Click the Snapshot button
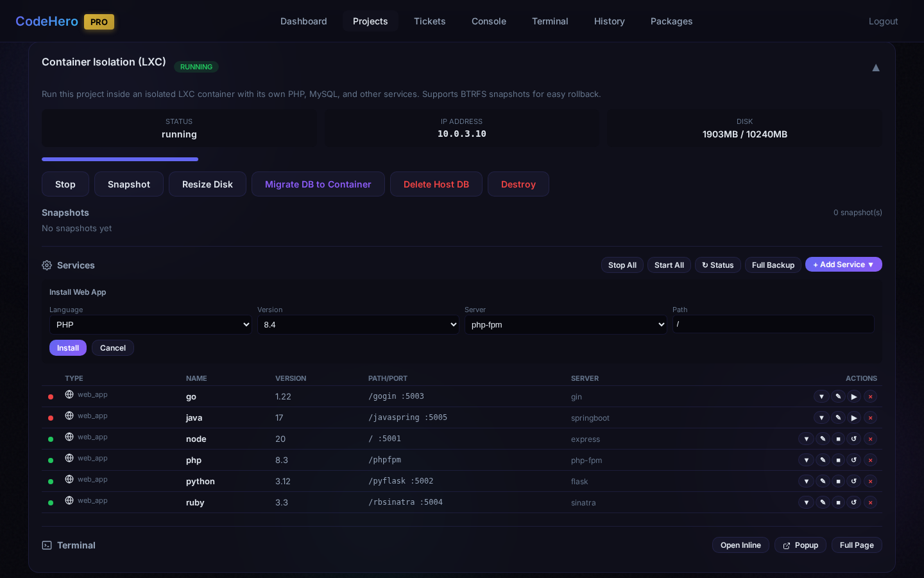 pyautogui.click(x=128, y=184)
